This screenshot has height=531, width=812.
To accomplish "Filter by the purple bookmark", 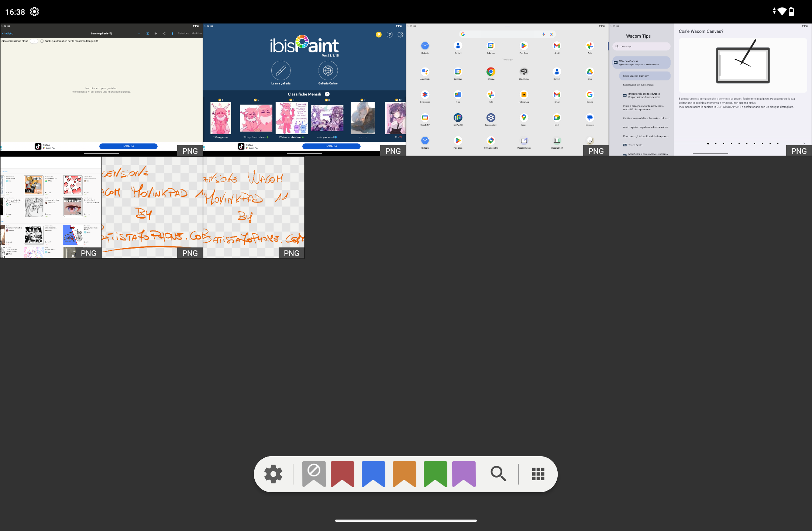I will coord(464,474).
